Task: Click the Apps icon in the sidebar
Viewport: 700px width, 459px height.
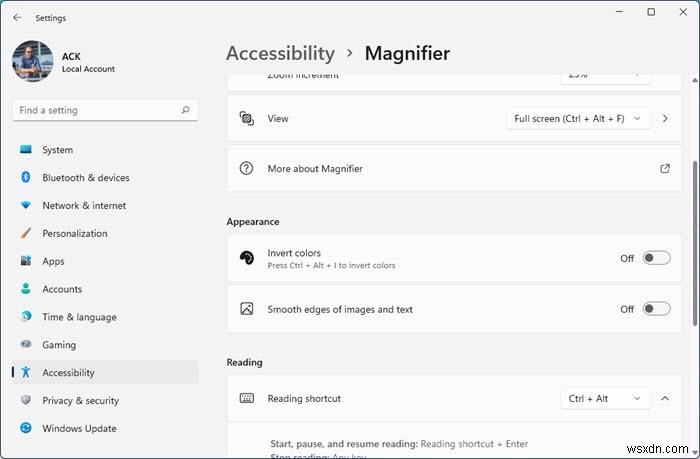Action: [x=26, y=261]
